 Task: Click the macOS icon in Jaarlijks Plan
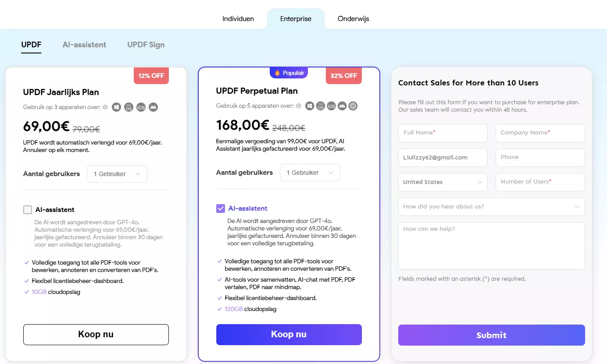click(x=129, y=107)
